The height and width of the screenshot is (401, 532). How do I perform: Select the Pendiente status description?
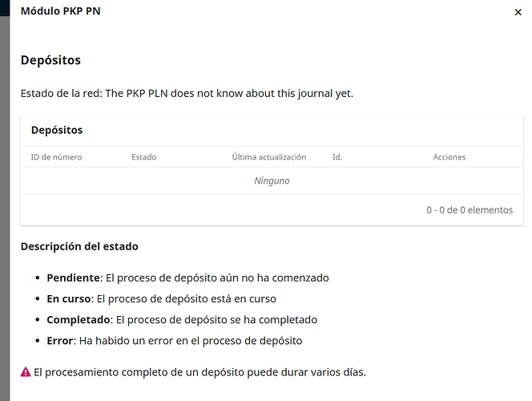[x=187, y=277]
